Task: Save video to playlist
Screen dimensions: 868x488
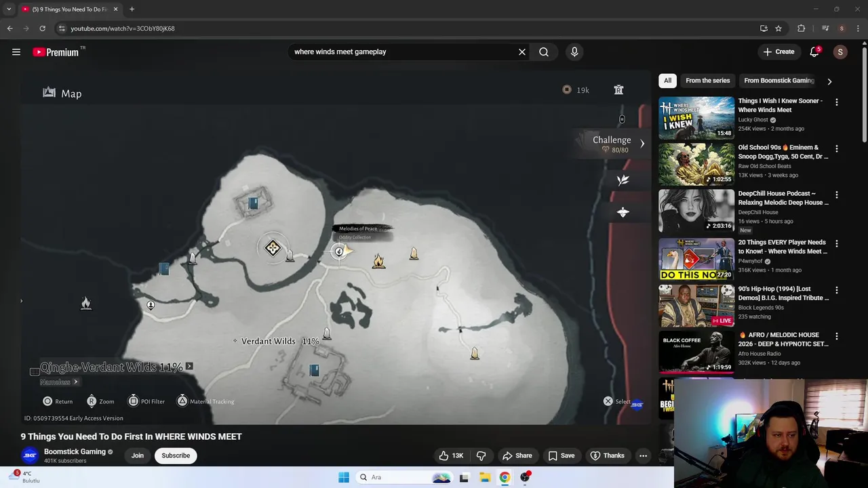Action: [x=561, y=455]
